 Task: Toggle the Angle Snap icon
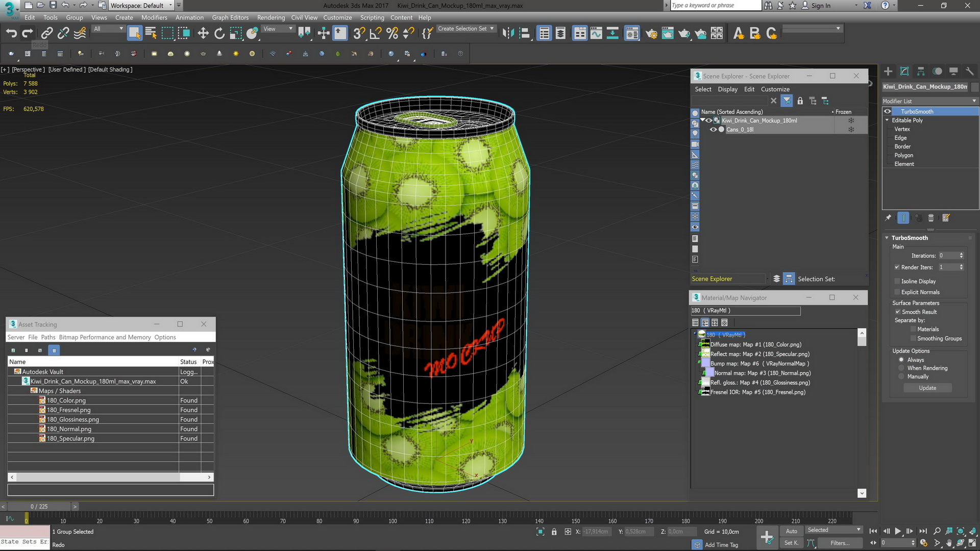pos(376,34)
